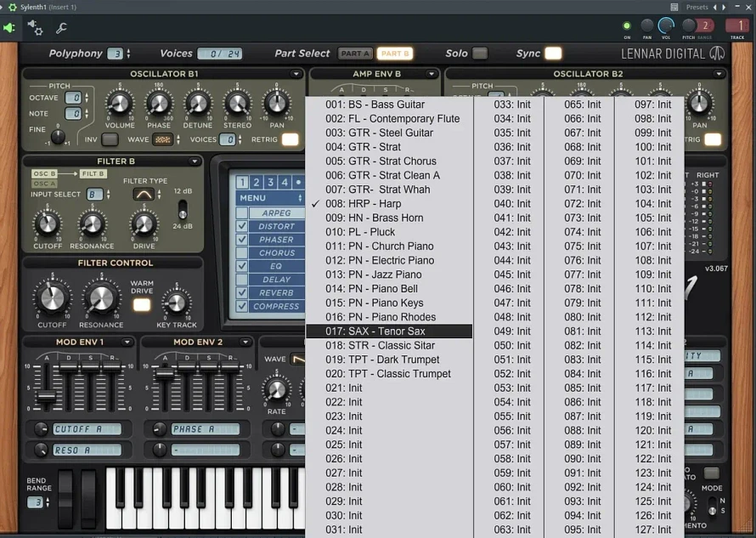Open the Oscillator B2 dropdown arrow
Image resolution: width=756 pixels, height=538 pixels.
pyautogui.click(x=719, y=74)
